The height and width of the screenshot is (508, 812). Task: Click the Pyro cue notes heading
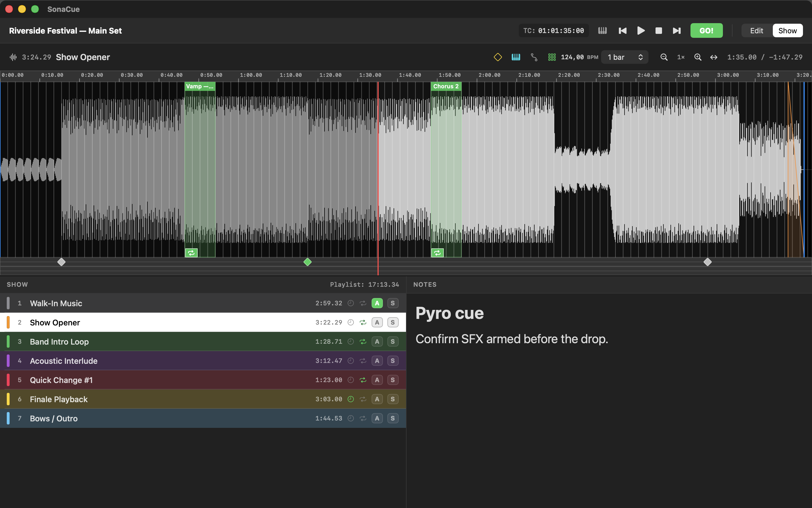pyautogui.click(x=449, y=313)
